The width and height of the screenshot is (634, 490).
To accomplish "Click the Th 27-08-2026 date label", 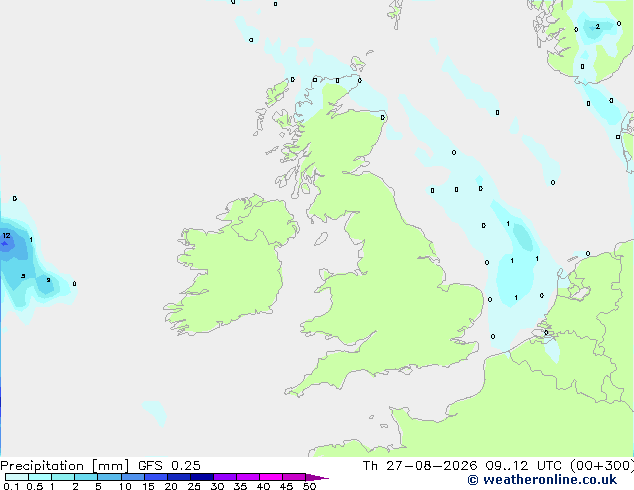I will (x=420, y=466).
